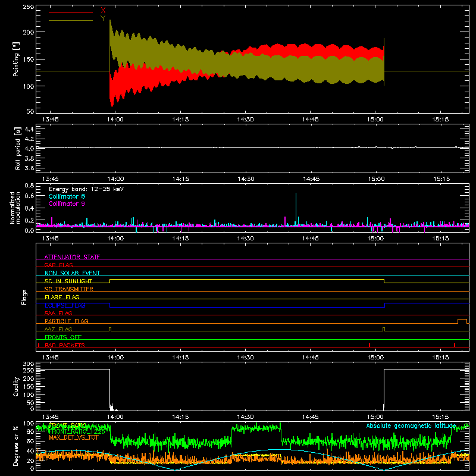Select the ECLIPSE_FLAG label
This screenshot has width=476, height=476.
65,305
